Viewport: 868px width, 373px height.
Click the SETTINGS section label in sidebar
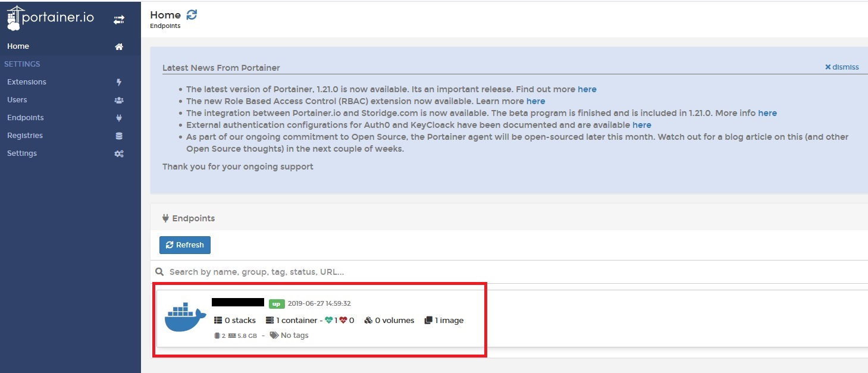coord(22,64)
